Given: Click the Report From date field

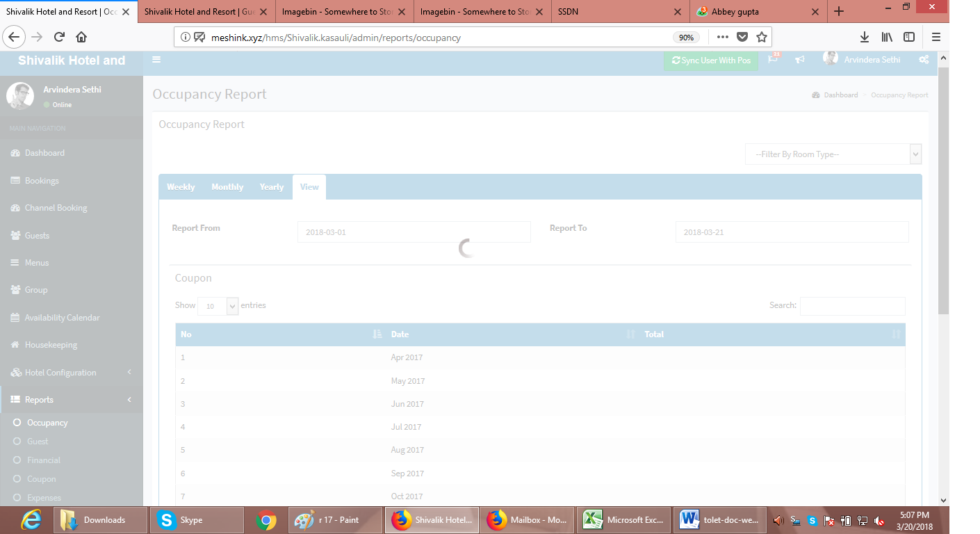Looking at the screenshot, I should coord(414,232).
